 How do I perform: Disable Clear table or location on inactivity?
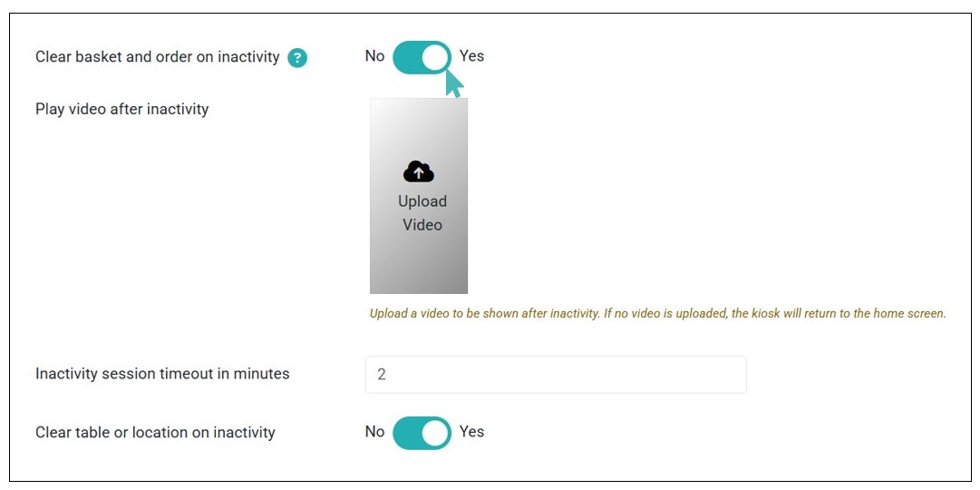point(422,433)
